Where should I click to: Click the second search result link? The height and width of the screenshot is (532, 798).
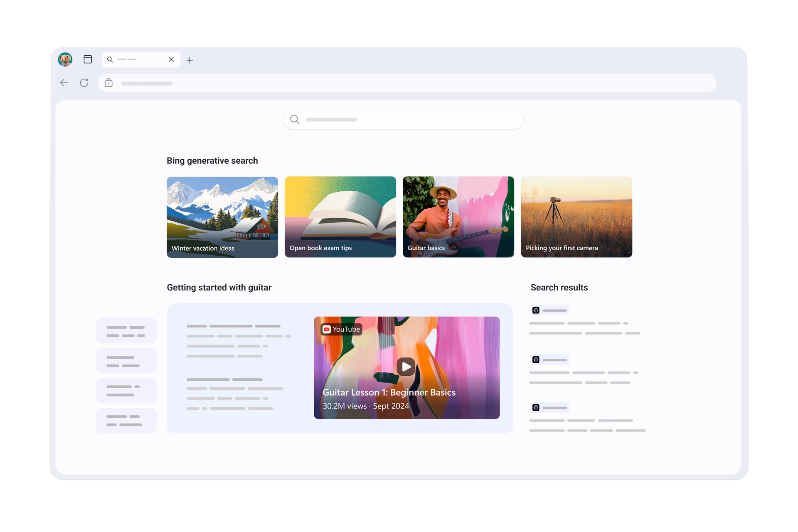[550, 360]
